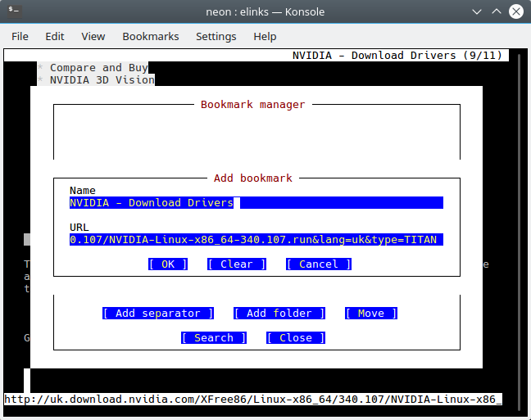Open the Bookmarks menu
531x420 pixels.
pyautogui.click(x=151, y=36)
